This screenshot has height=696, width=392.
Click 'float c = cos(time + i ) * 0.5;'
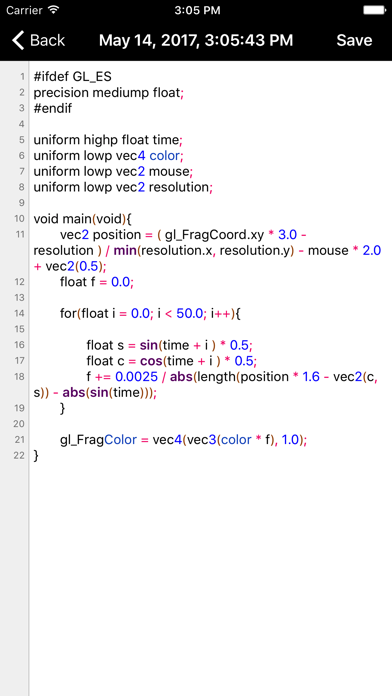[171, 361]
